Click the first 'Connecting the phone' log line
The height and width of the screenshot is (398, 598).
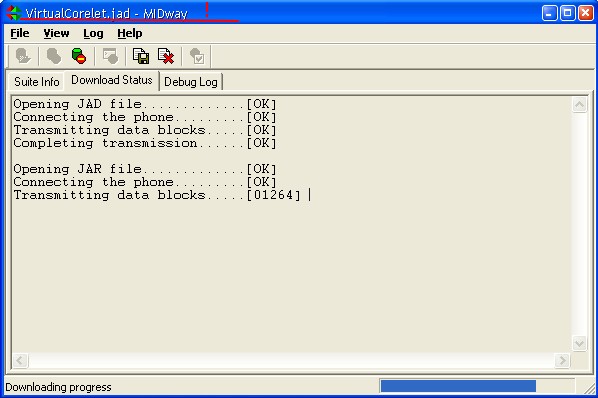coord(145,117)
